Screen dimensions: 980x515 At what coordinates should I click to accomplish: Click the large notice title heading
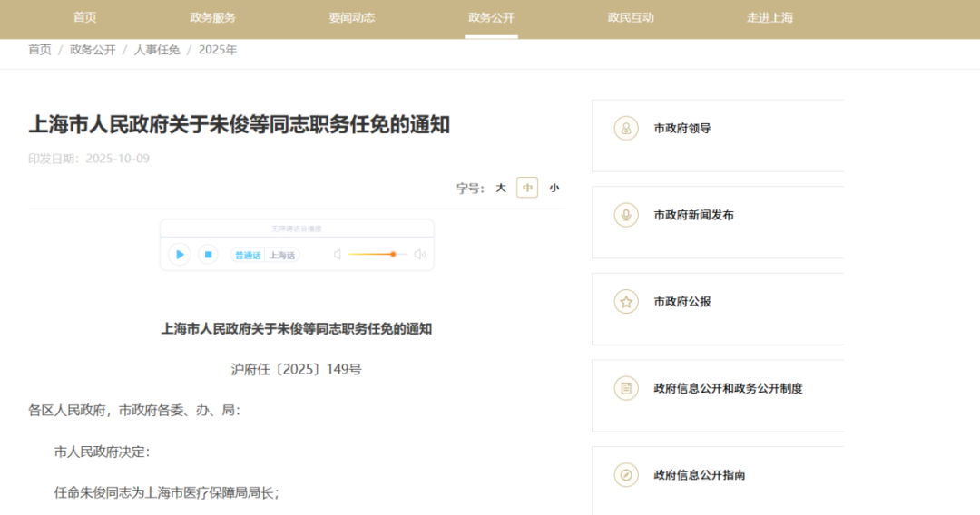point(239,125)
